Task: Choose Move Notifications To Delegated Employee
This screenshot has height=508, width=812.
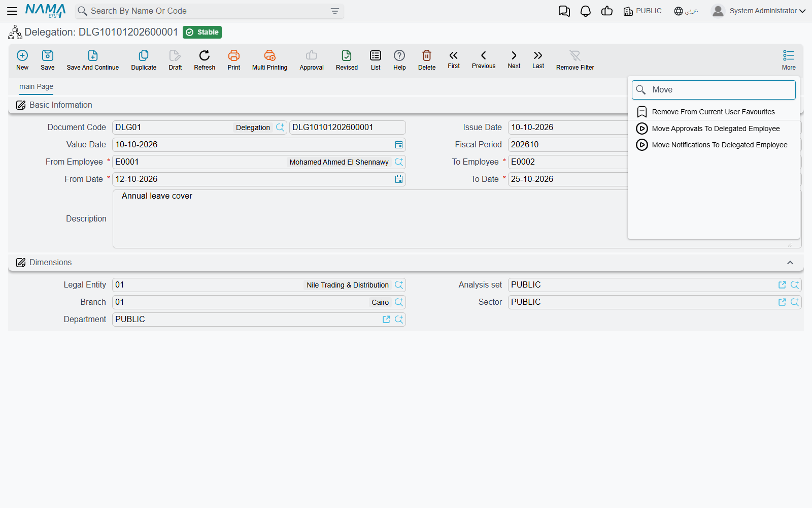Action: (x=714, y=145)
